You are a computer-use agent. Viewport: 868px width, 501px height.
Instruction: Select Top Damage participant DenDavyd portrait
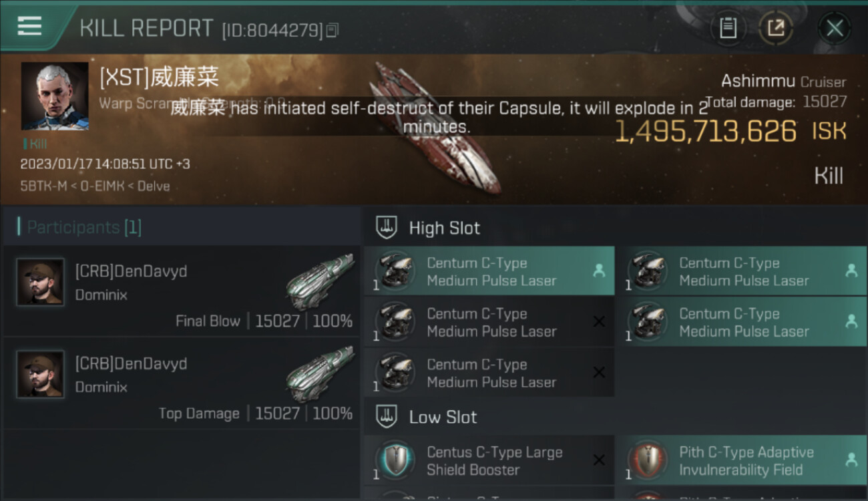pyautogui.click(x=40, y=374)
